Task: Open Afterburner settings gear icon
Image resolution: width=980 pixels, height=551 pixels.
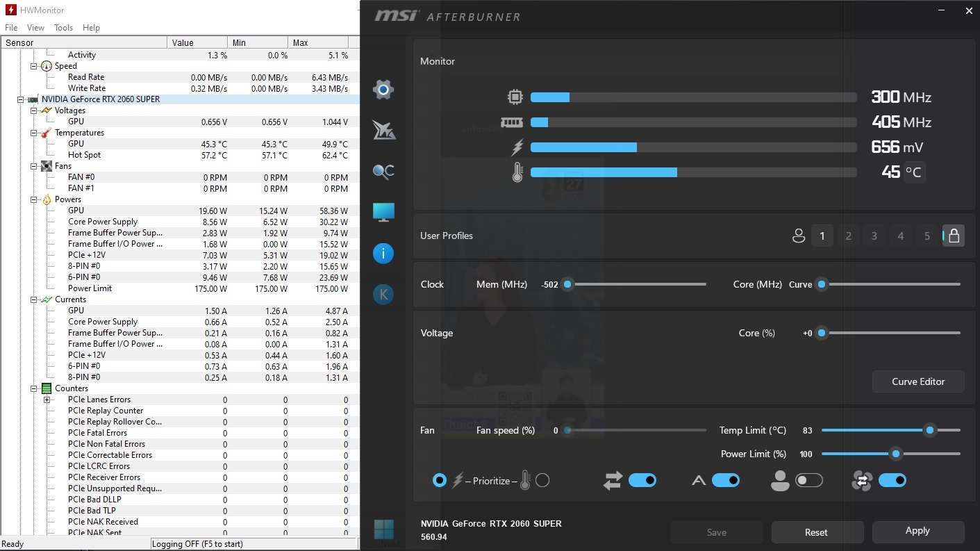Action: [x=383, y=89]
